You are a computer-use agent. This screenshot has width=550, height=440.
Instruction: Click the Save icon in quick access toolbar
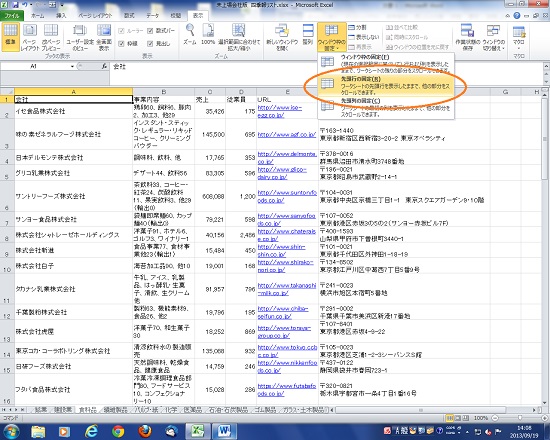coord(15,5)
